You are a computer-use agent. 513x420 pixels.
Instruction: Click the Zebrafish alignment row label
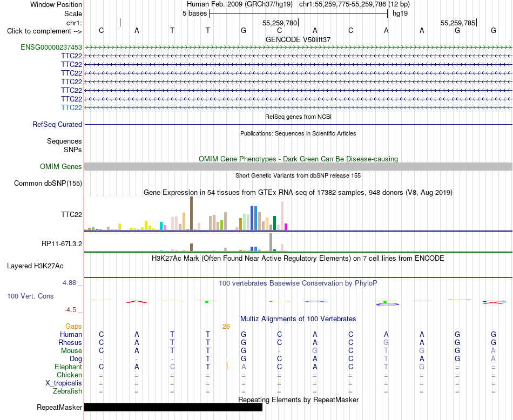[x=67, y=391]
